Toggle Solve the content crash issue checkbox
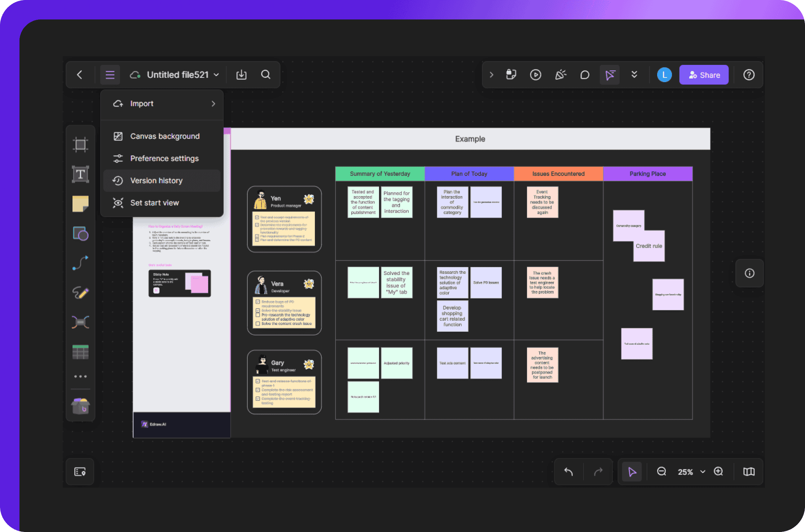This screenshot has width=805, height=532. pyautogui.click(x=258, y=324)
